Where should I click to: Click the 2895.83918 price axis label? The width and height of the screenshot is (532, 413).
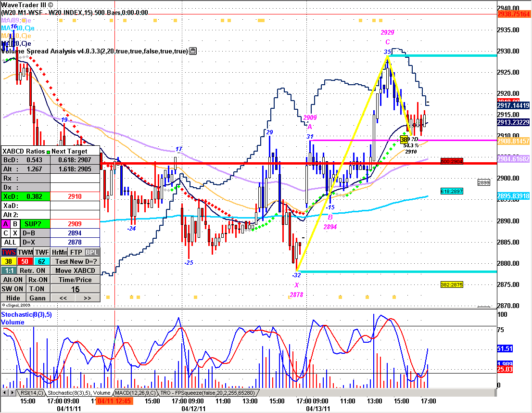(x=514, y=196)
